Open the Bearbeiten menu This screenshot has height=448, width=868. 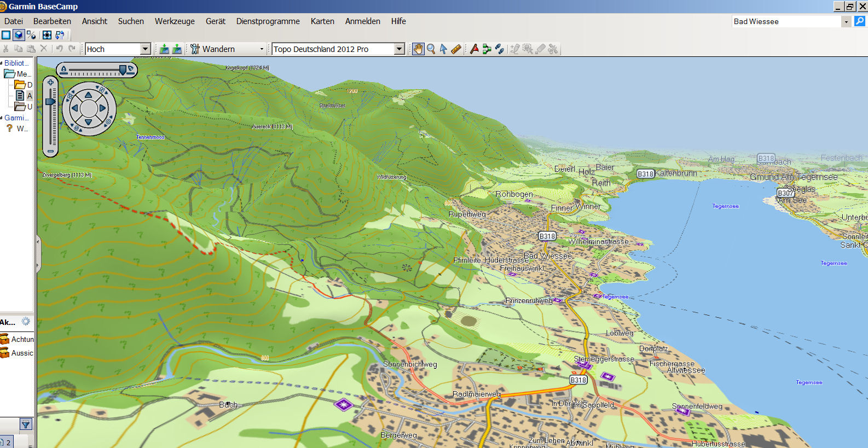(52, 21)
